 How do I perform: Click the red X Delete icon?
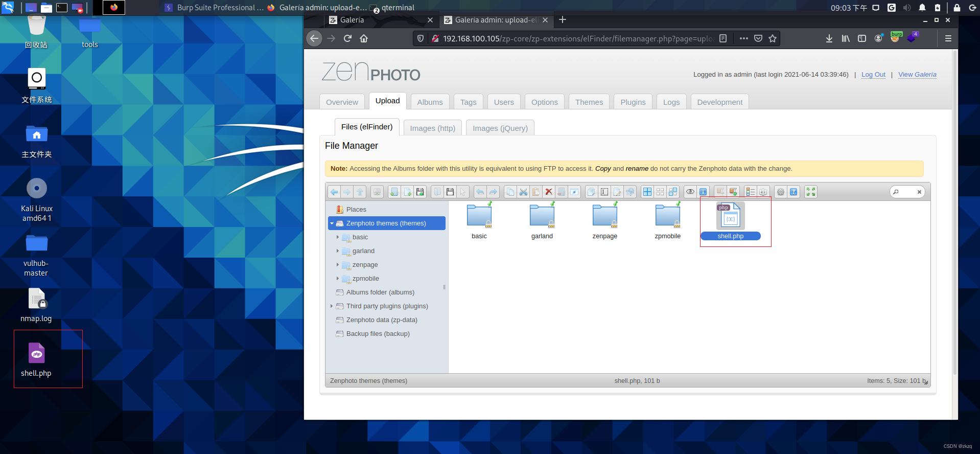click(x=549, y=192)
